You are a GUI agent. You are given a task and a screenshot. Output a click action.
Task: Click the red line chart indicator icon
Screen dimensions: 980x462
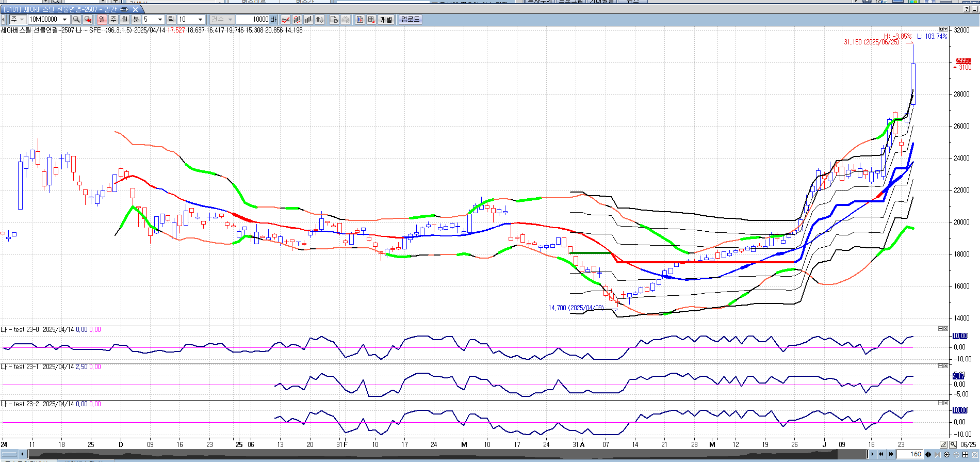tap(285, 20)
